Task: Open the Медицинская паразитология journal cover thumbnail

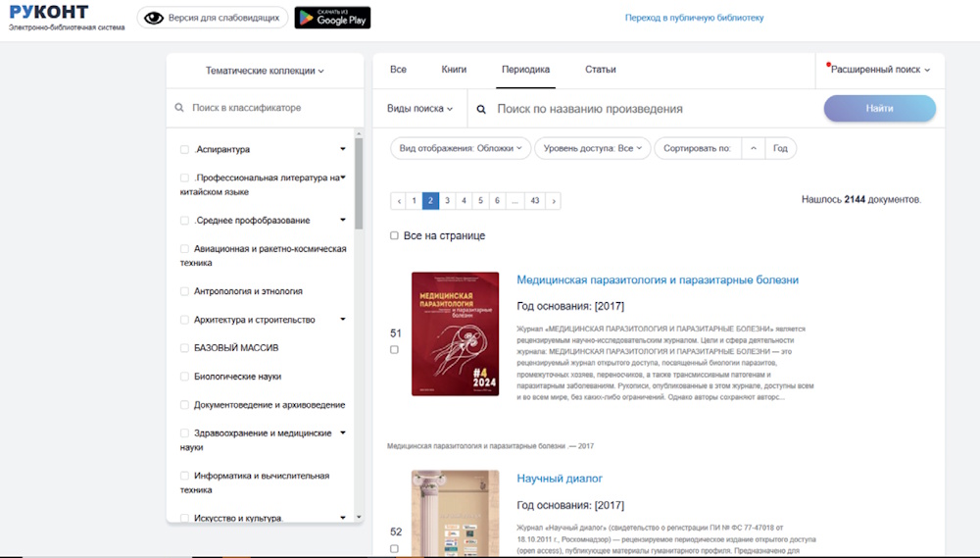Action: coord(455,333)
